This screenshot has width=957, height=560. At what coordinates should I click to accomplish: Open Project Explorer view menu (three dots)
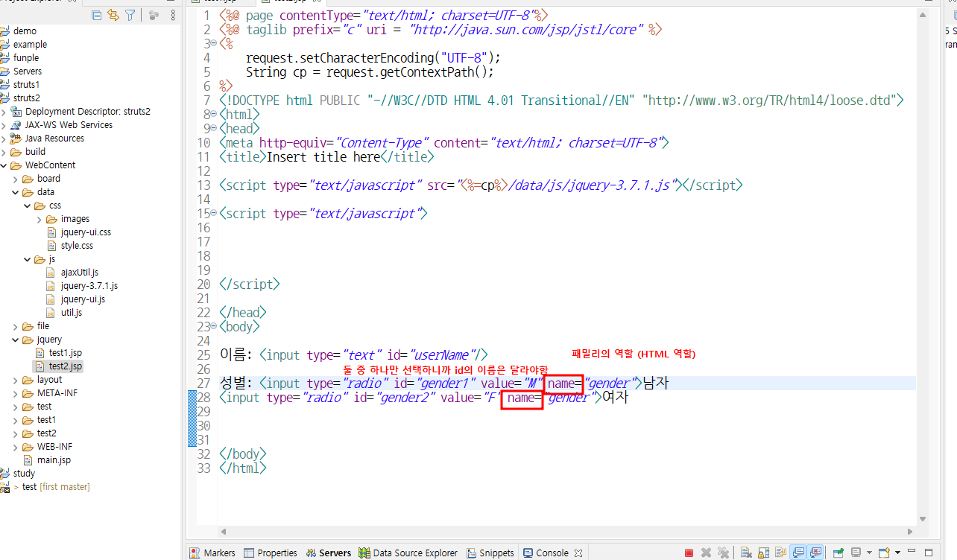click(x=173, y=15)
